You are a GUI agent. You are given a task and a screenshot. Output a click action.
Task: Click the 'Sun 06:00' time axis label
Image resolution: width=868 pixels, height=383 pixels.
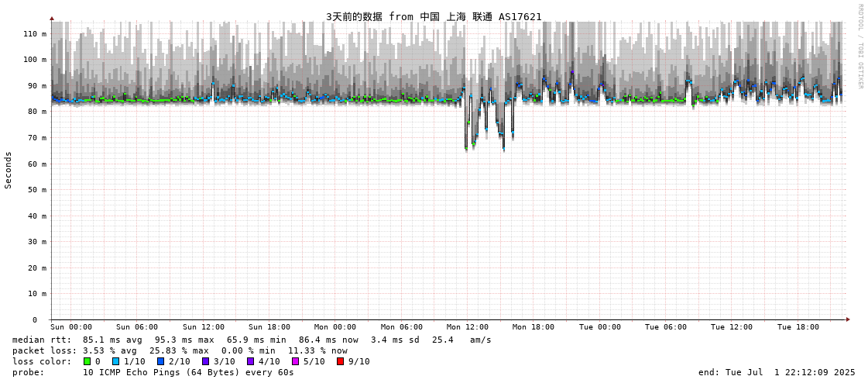[137, 327]
